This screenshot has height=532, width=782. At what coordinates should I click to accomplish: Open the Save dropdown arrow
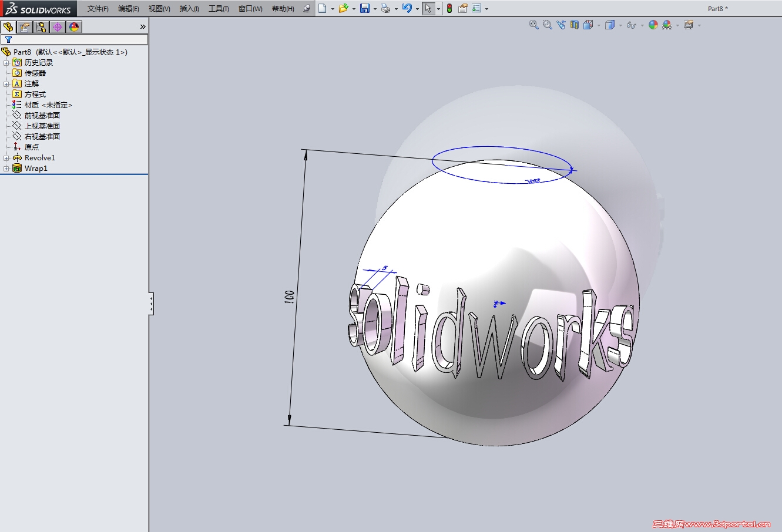[x=375, y=9]
